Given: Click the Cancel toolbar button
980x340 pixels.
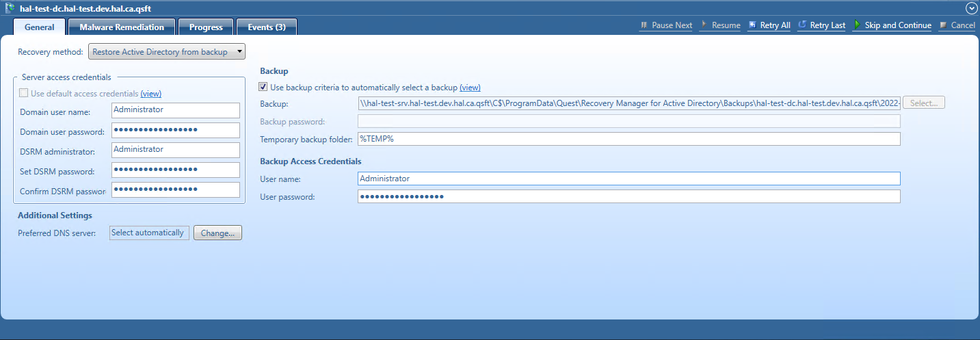Looking at the screenshot, I should 957,25.
